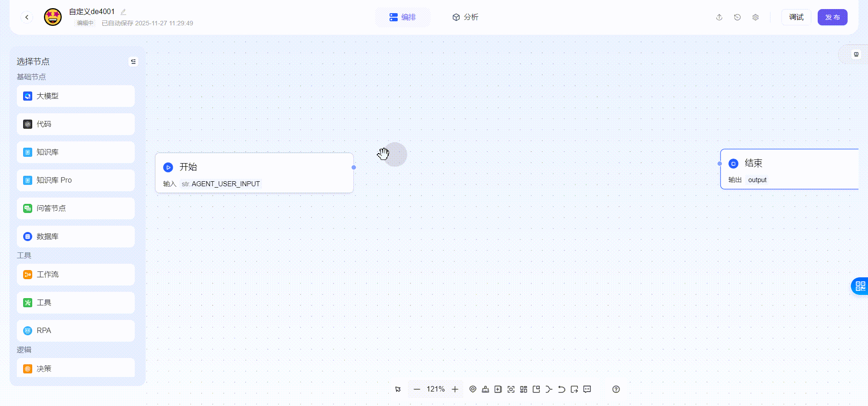Pick the 知识库 Pro node
Screen dimensions: 868x406
tap(76, 180)
